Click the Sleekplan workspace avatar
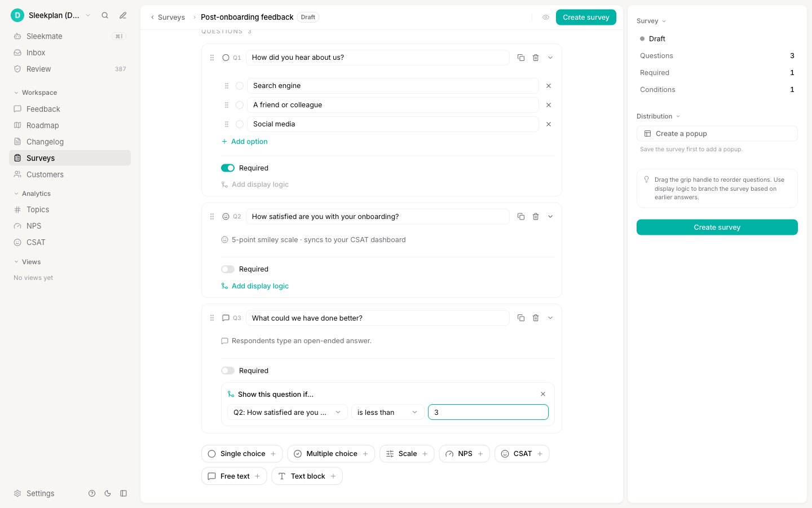Image resolution: width=812 pixels, height=508 pixels. tap(17, 16)
